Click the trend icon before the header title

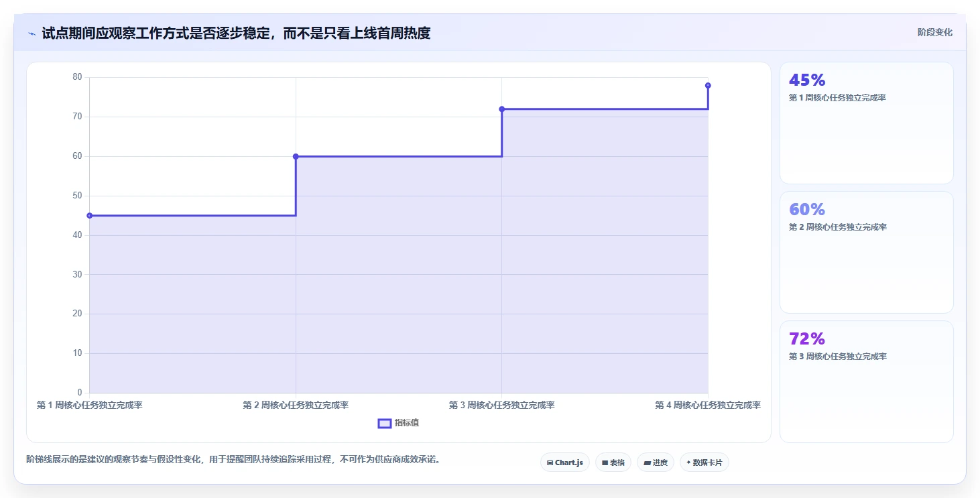pyautogui.click(x=32, y=33)
